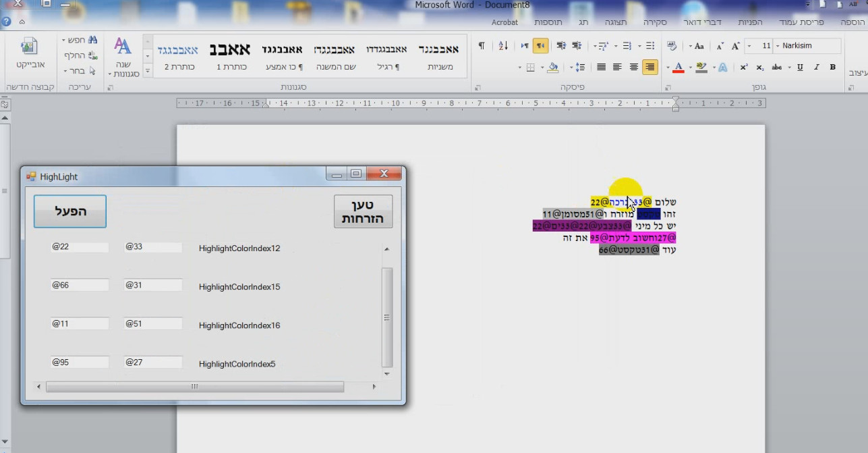This screenshot has height=453, width=868.
Task: Click the @95 field in HighlightColorIndex5 row
Action: 80,362
